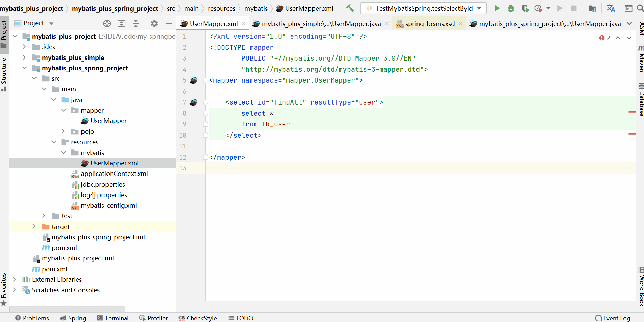Open Project panel settings gear

(x=154, y=23)
